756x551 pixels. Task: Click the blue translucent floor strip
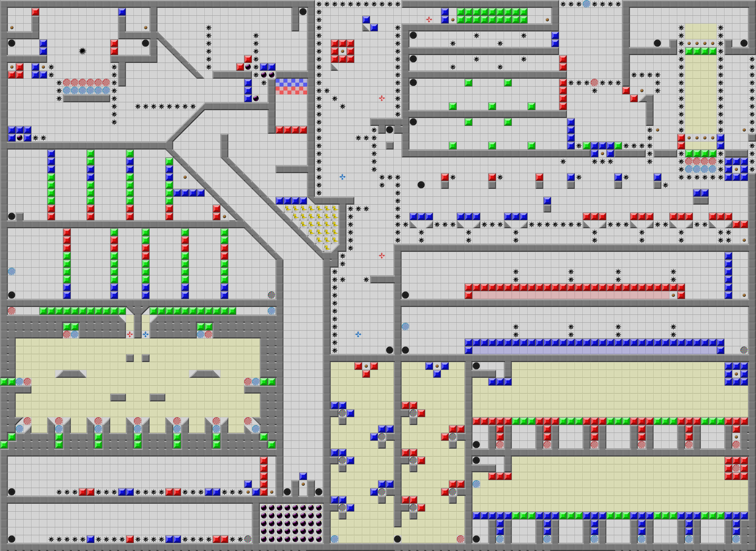[x=594, y=350]
